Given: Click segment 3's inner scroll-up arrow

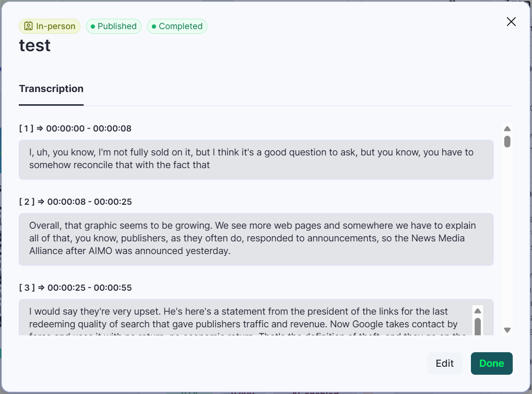Looking at the screenshot, I should coord(477,311).
